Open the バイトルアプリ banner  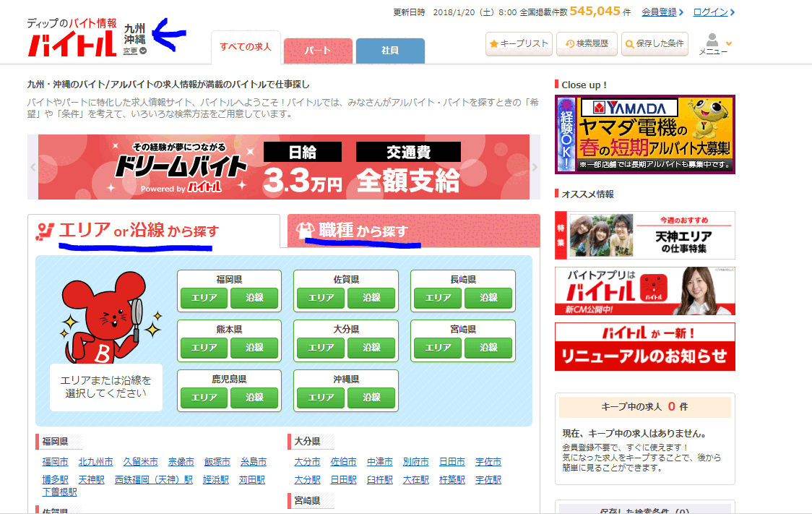point(644,291)
